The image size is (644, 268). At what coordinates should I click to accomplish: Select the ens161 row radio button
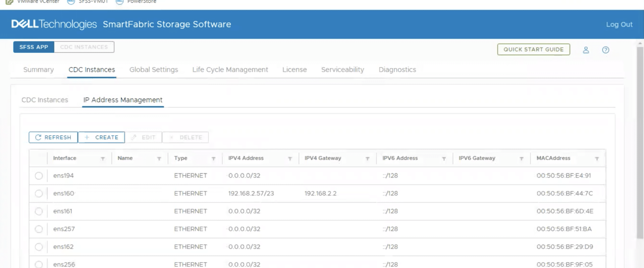39,211
